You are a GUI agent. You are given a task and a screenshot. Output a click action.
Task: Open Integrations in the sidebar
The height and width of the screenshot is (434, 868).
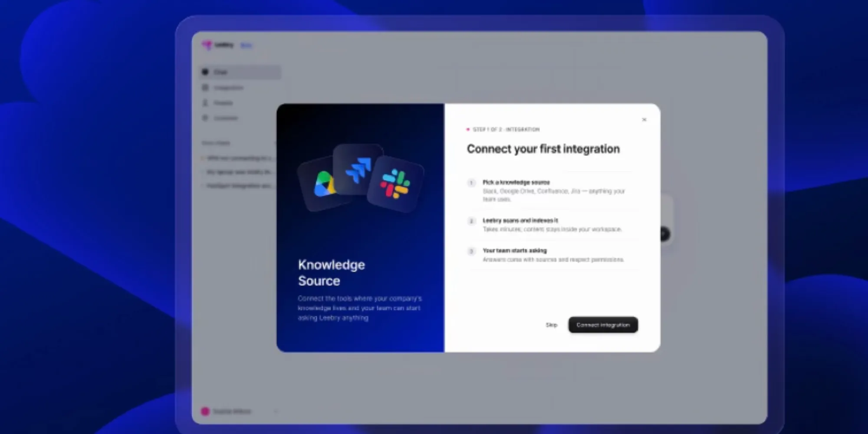(240, 88)
